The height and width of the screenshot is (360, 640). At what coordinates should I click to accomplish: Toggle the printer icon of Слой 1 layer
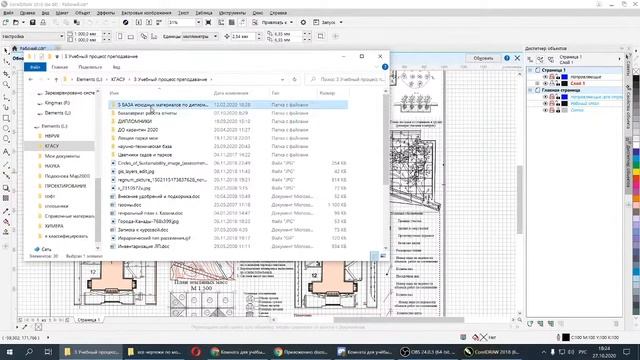pyautogui.click(x=551, y=83)
